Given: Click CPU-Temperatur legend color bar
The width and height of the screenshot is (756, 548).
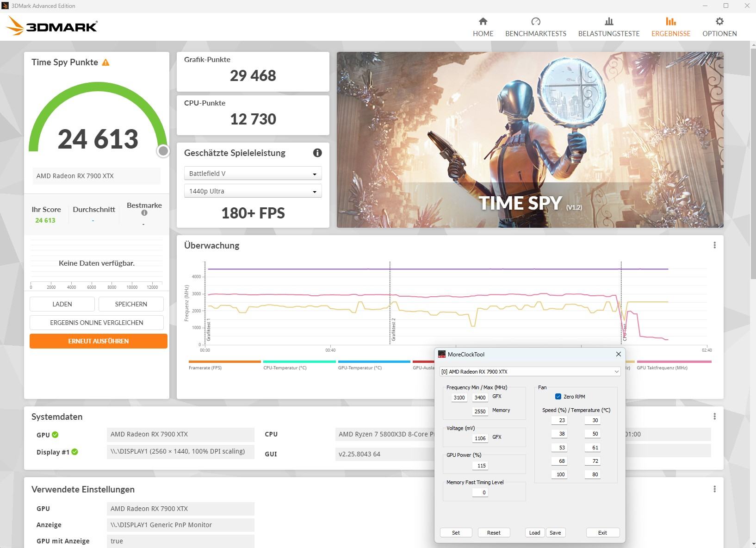Looking at the screenshot, I should pos(299,361).
